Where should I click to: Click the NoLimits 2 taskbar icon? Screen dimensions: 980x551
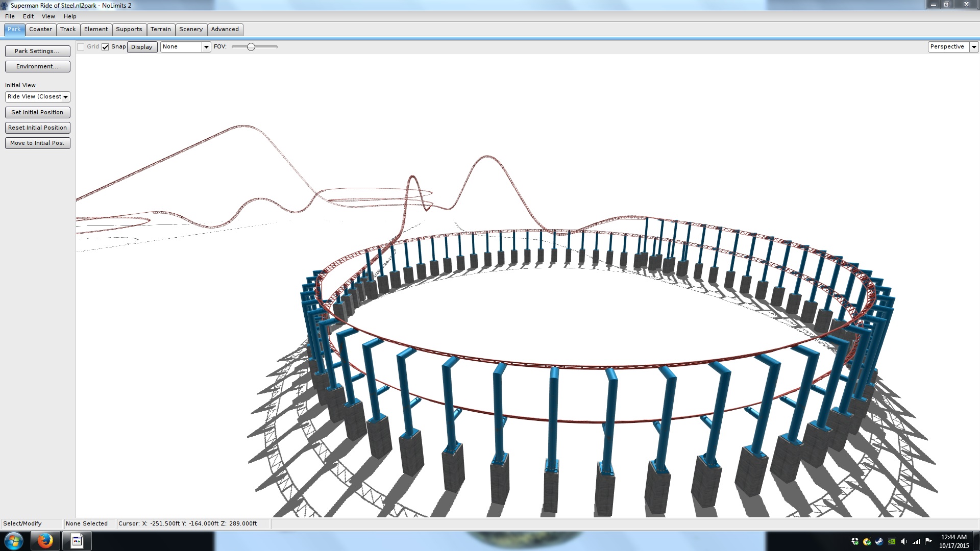[x=77, y=540]
